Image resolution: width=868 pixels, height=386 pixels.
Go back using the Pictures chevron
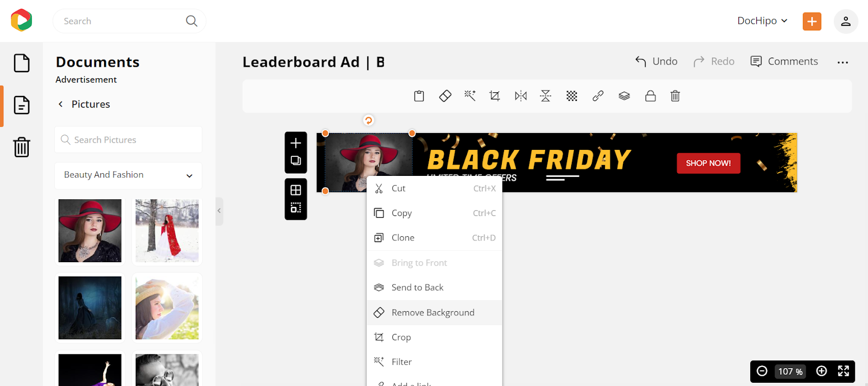(61, 104)
